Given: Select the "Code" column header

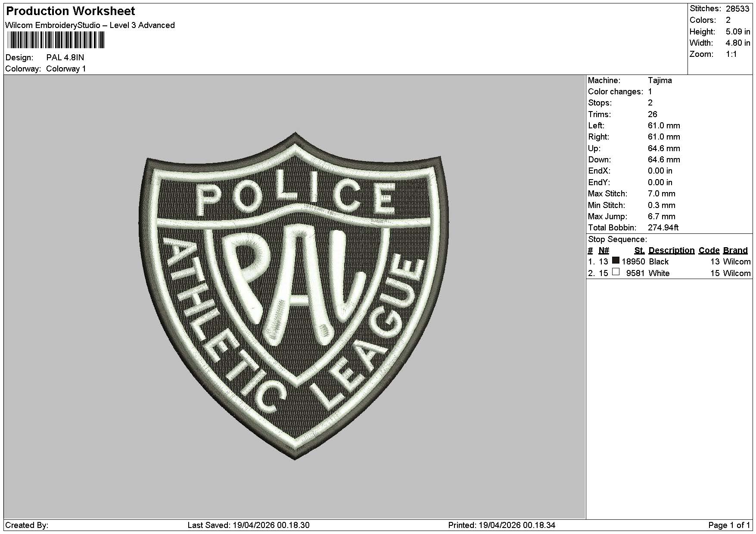Looking at the screenshot, I should 709,251.
